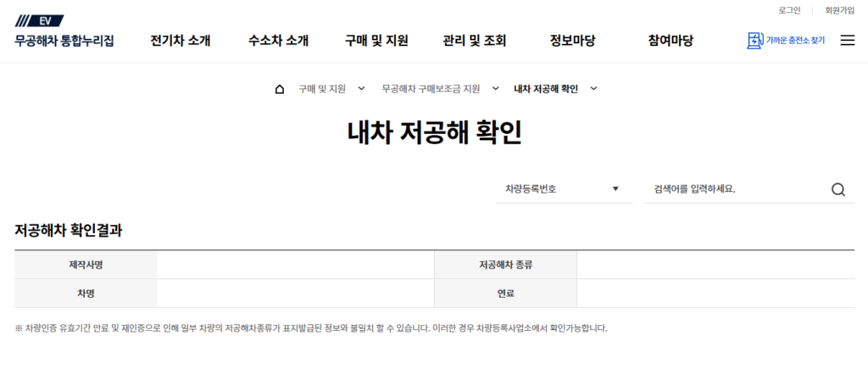This screenshot has width=868, height=369.
Task: Click the EV site logo badge
Action: (x=39, y=21)
